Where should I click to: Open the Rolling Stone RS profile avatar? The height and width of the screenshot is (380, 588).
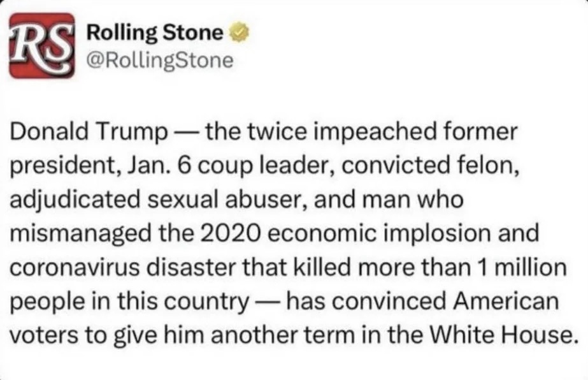pyautogui.click(x=41, y=45)
